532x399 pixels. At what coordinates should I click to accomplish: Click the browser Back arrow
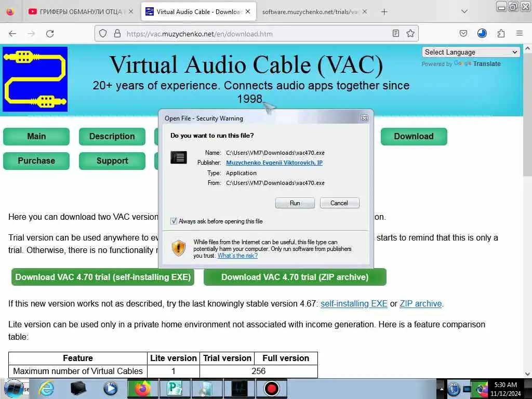pos(12,34)
